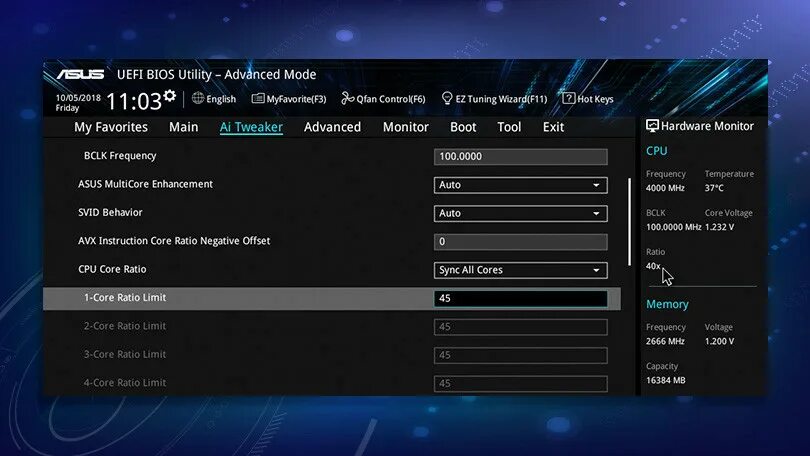Click the 4-Core Ratio Limit field
Image resolution: width=810 pixels, height=456 pixels.
(x=521, y=384)
